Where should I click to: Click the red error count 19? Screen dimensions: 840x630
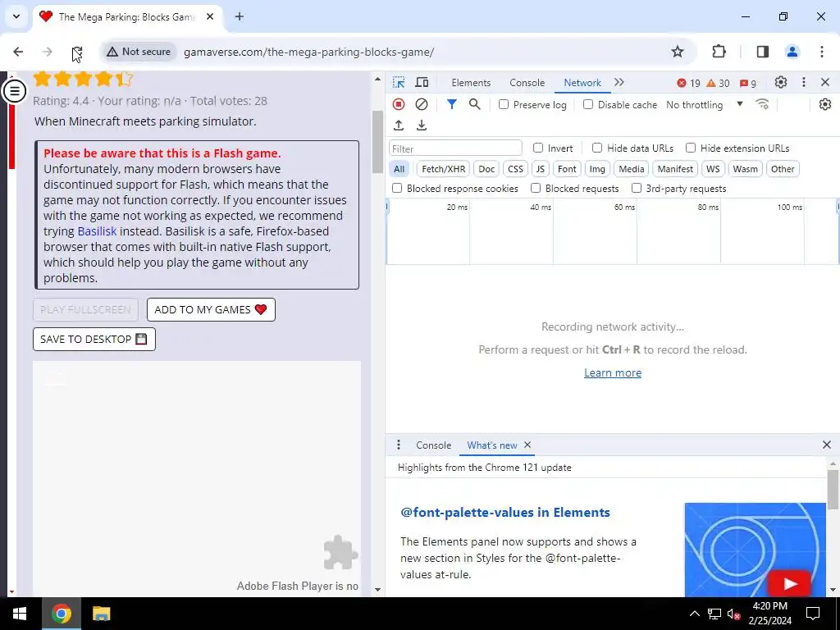(688, 83)
